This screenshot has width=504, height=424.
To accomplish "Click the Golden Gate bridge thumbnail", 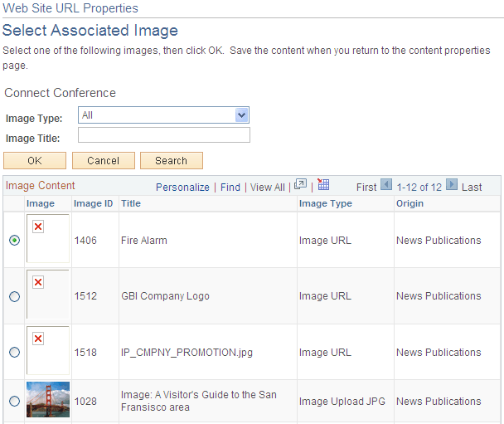I will click(x=48, y=400).
